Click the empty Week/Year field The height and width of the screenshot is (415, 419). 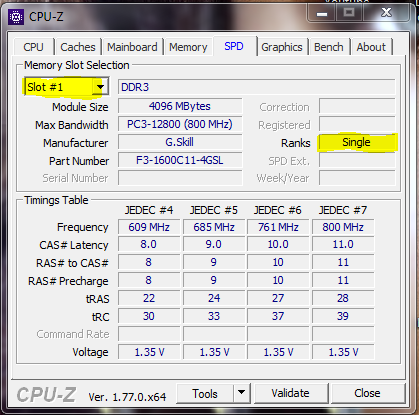[357, 178]
